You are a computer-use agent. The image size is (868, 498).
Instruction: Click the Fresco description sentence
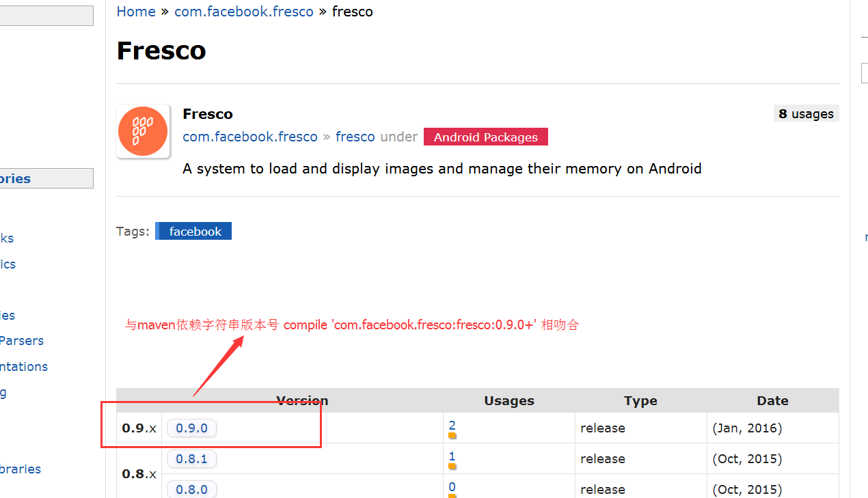(442, 169)
